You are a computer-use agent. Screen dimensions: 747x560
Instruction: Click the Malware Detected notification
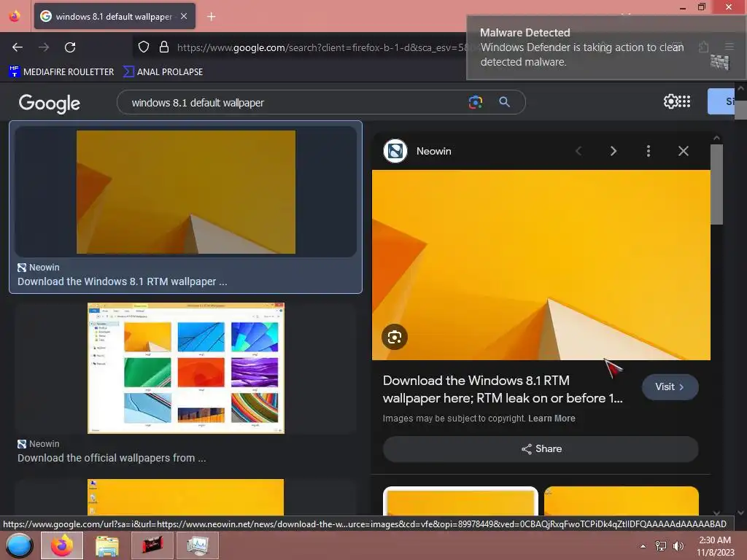coord(606,47)
